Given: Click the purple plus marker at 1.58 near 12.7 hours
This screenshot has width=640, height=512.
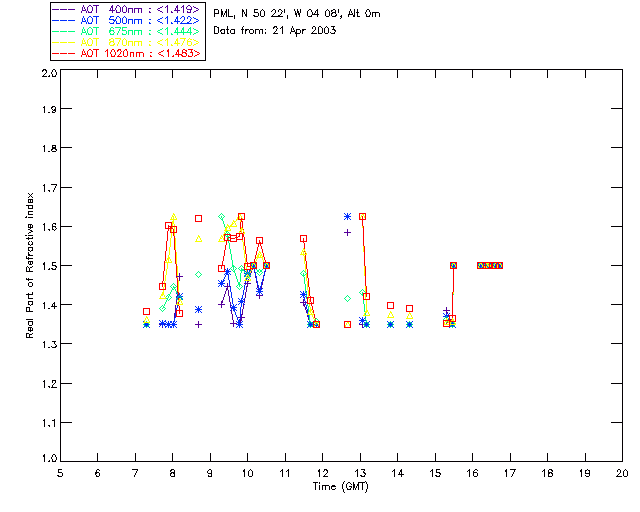Looking at the screenshot, I should tap(347, 232).
